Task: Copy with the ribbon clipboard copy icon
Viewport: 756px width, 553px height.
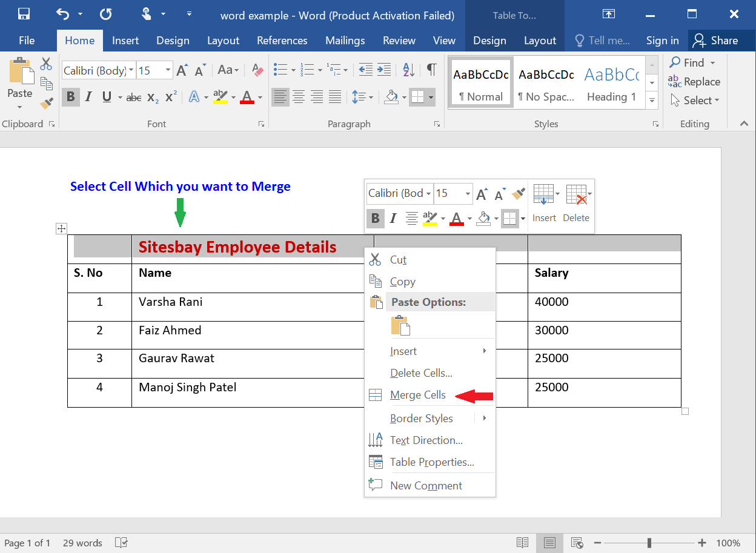Action: 47,84
